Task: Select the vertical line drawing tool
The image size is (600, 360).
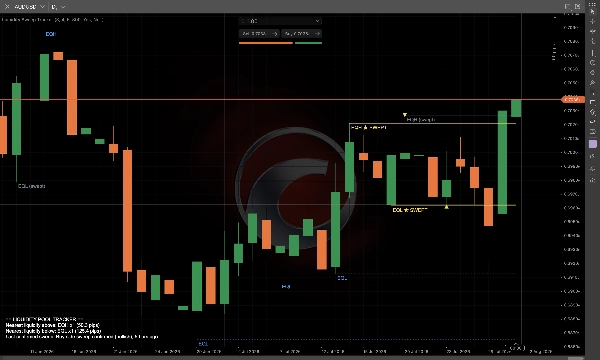Action: (x=593, y=52)
